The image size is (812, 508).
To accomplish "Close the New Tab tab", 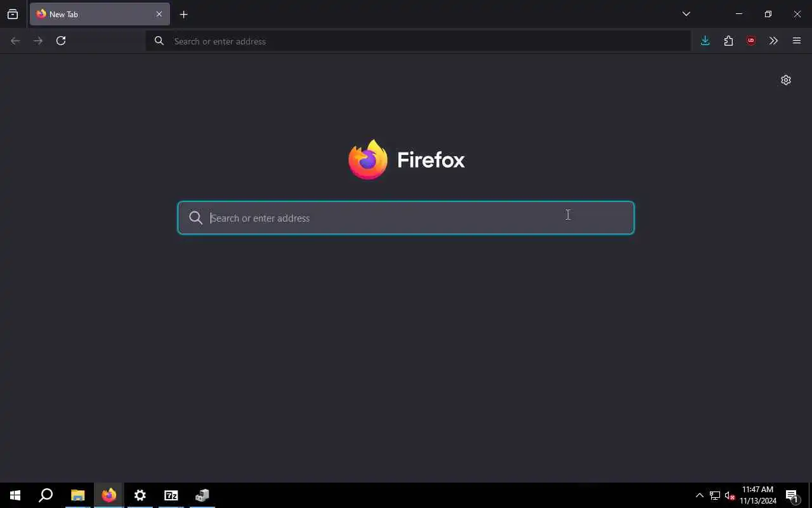I will point(159,14).
